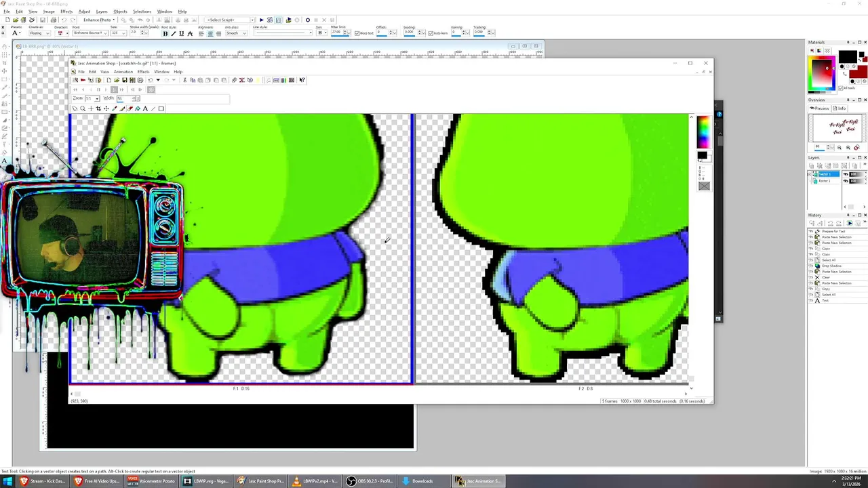The image size is (868, 488).
Task: Select the Paint Brush tool in Animation Shop
Action: pos(122,108)
